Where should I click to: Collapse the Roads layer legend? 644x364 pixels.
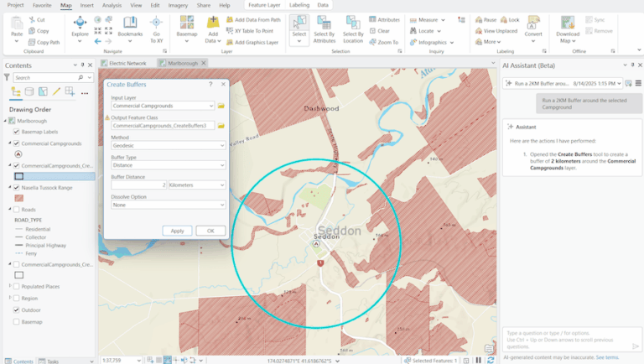point(10,209)
